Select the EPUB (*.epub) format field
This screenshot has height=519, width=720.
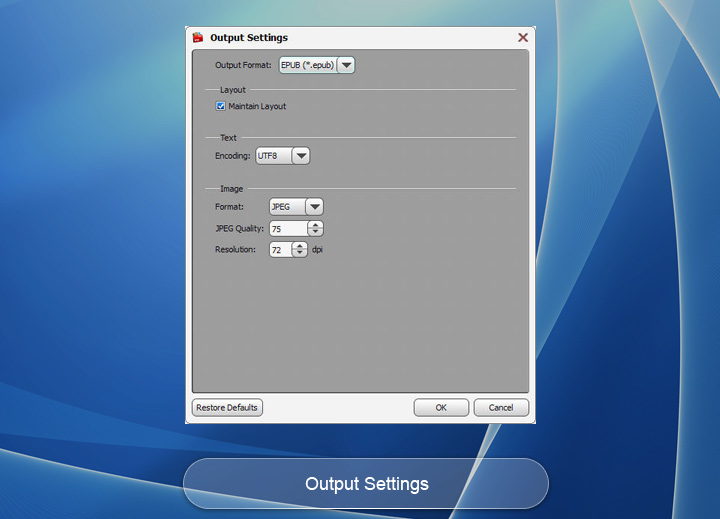tap(306, 65)
